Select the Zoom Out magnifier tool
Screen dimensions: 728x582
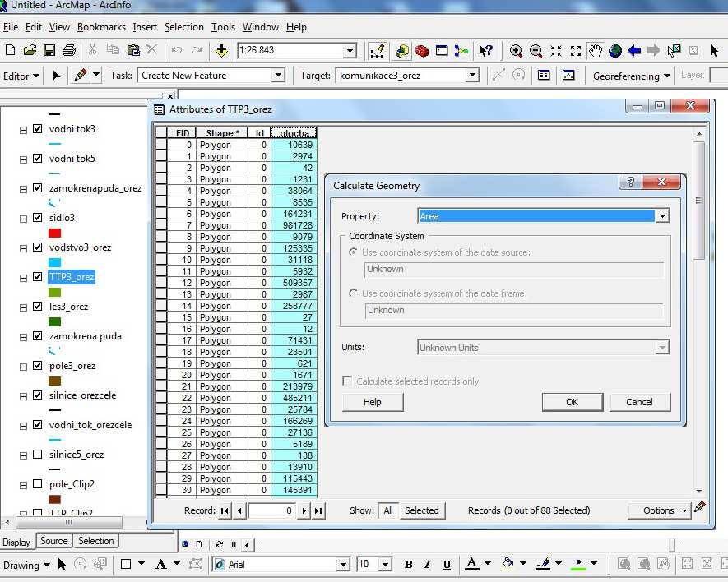[x=536, y=50]
